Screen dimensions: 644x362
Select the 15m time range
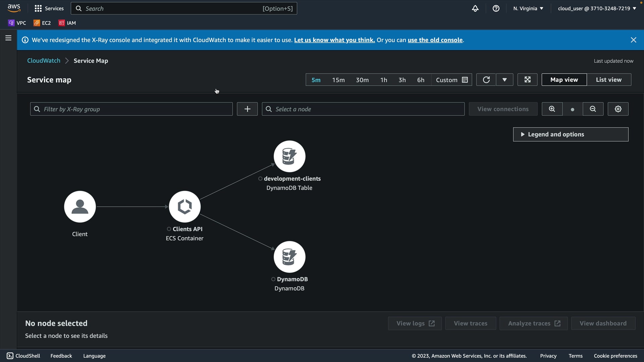point(338,80)
